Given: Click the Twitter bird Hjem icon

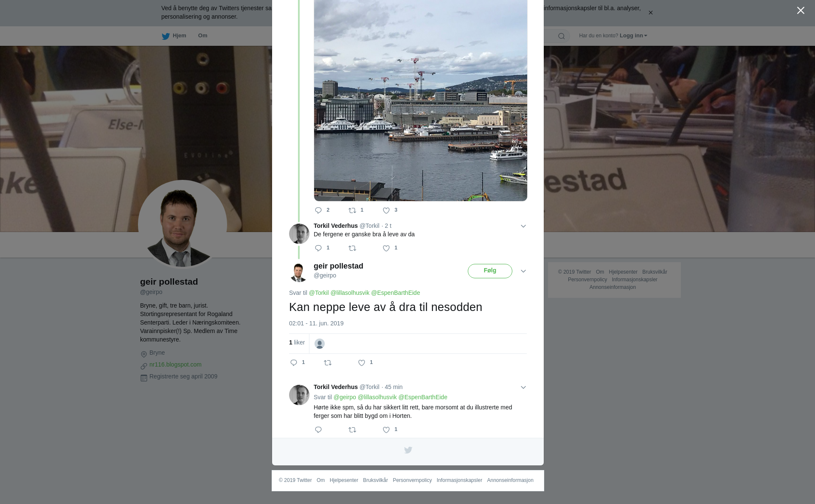Looking at the screenshot, I should (166, 36).
